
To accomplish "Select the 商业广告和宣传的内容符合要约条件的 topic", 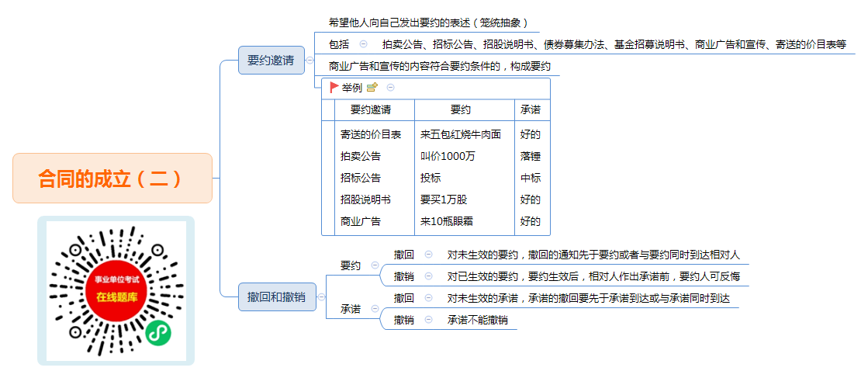I will [440, 66].
